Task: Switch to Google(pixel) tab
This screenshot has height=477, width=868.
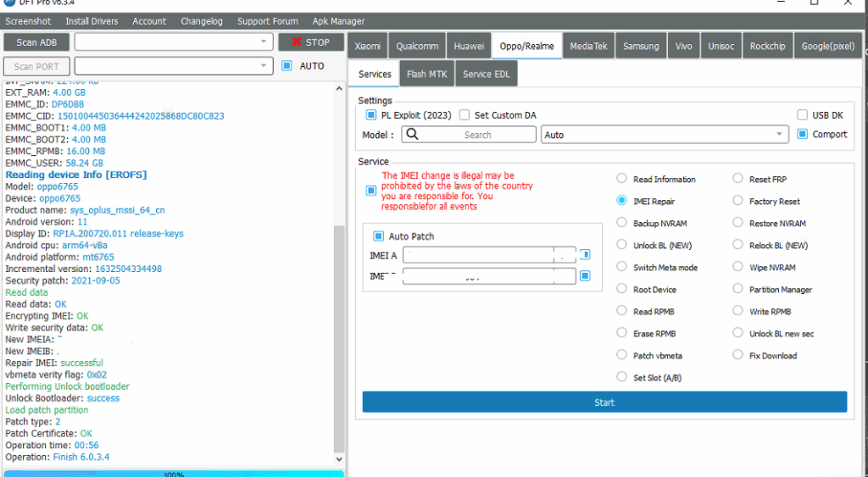Action: click(x=828, y=46)
